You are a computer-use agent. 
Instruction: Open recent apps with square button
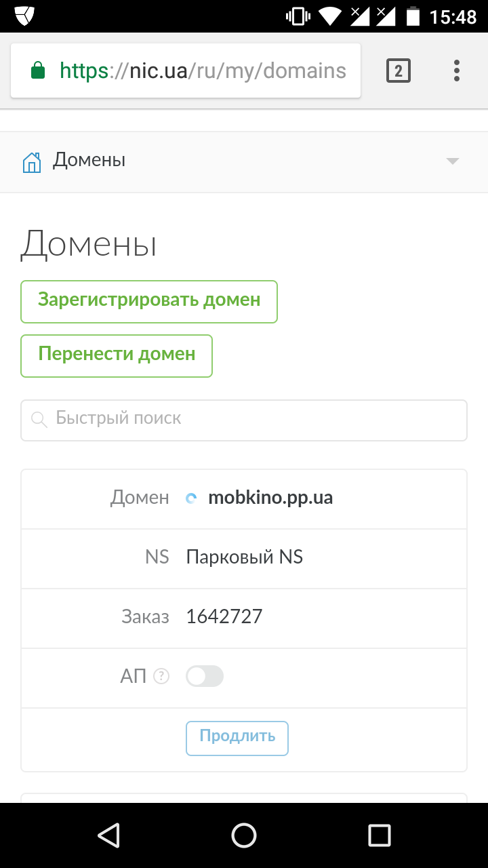[x=380, y=835]
